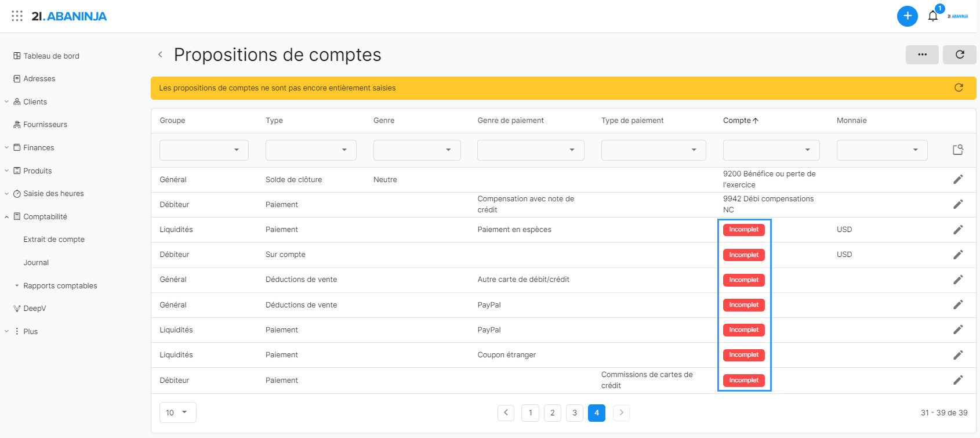980x438 pixels.
Task: Open the Monnaie filter dropdown
Action: (881, 150)
